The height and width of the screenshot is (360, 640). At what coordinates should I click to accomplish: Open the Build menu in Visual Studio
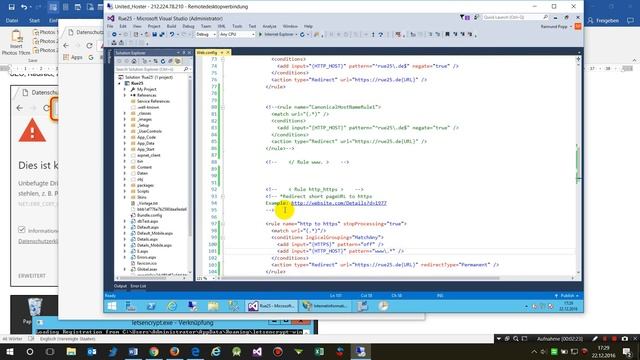(x=171, y=26)
